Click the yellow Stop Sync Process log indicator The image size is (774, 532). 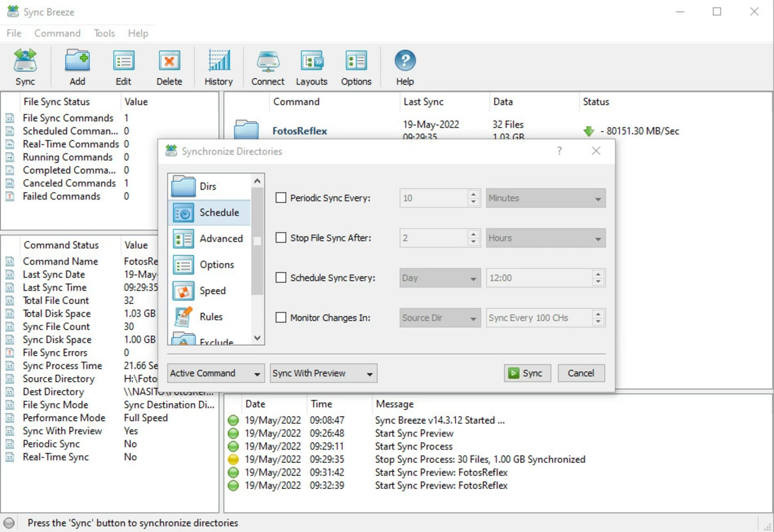[233, 460]
